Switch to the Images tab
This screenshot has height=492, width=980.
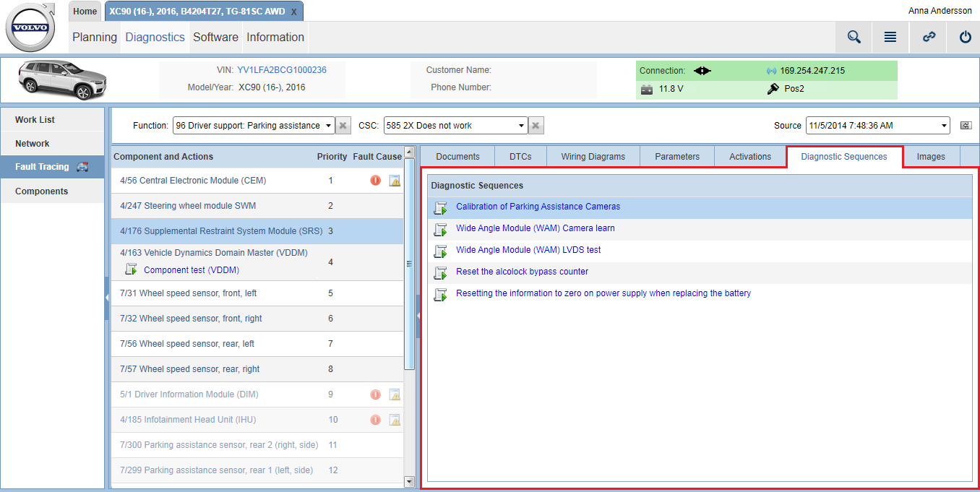click(931, 157)
